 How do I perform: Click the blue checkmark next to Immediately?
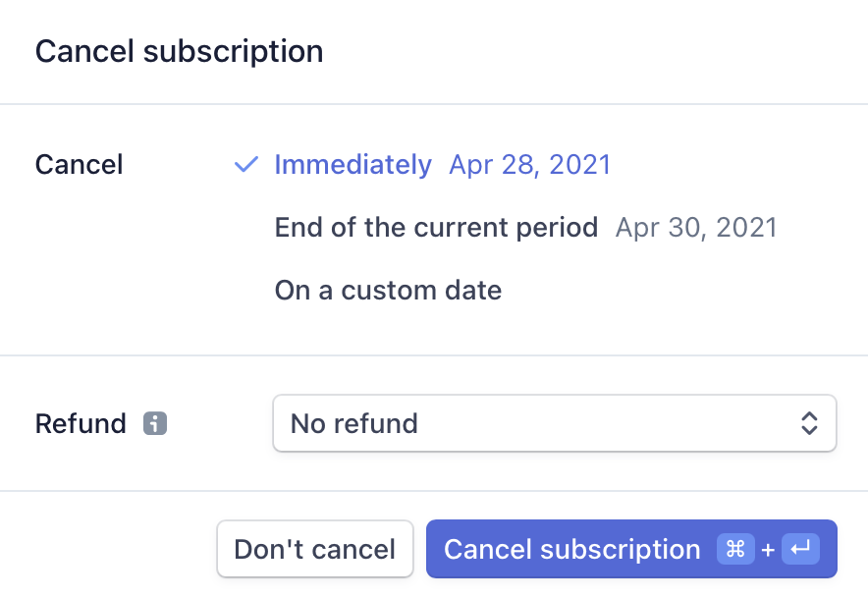246,164
